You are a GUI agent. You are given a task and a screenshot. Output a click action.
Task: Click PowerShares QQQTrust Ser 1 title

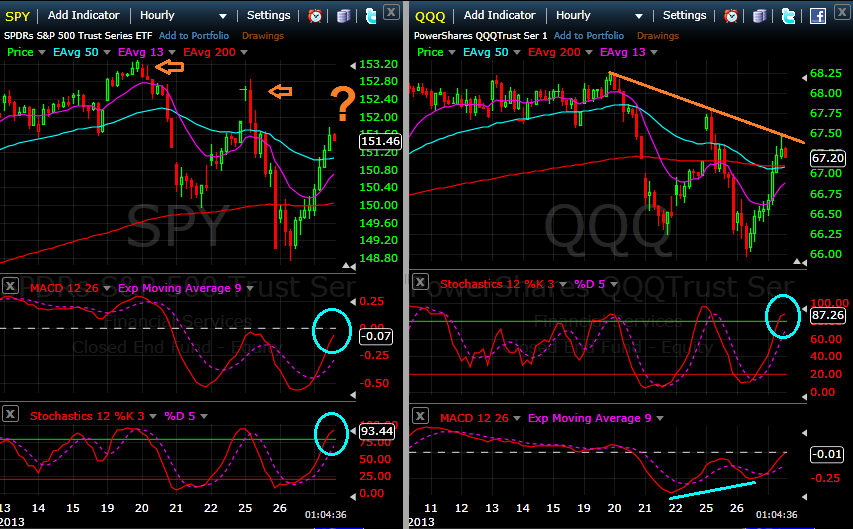coord(480,36)
